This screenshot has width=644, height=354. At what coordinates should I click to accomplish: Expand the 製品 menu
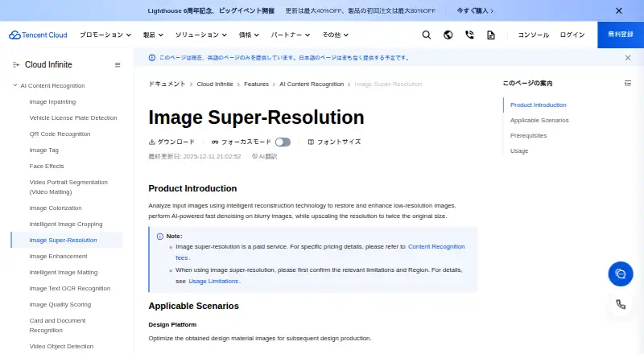[153, 35]
